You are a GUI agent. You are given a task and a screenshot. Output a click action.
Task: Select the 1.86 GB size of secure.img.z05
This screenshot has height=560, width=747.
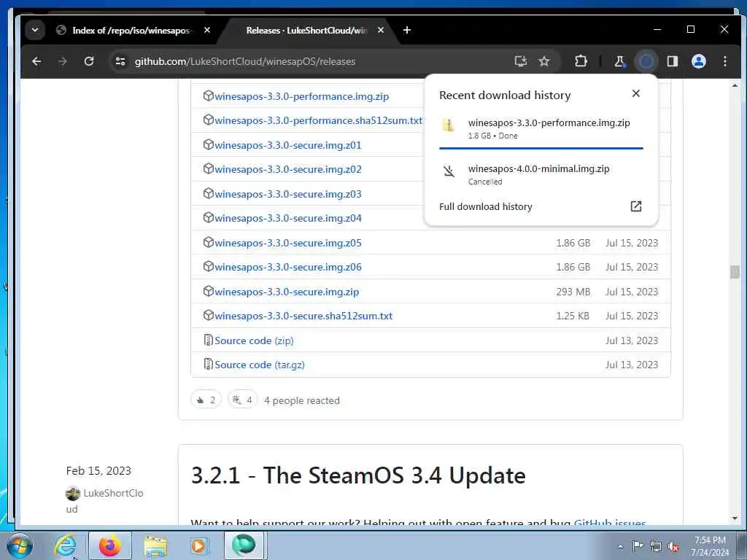(x=573, y=243)
